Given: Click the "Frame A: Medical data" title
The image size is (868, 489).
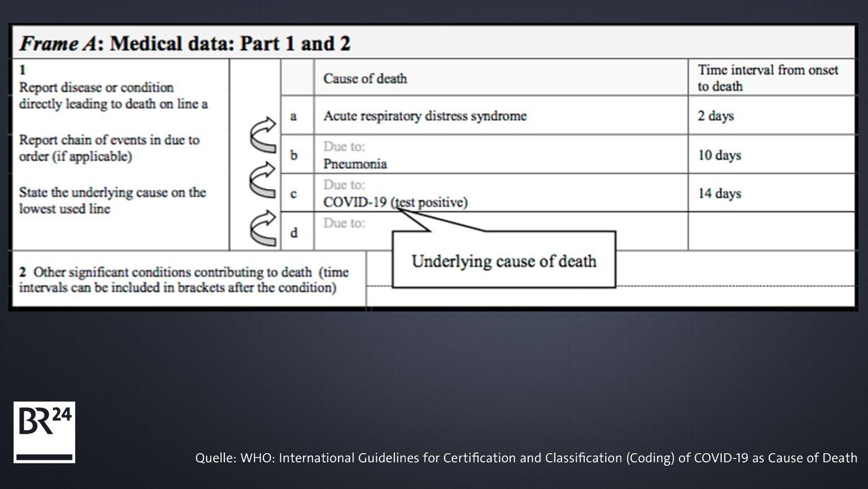Looking at the screenshot, I should pyautogui.click(x=185, y=43).
